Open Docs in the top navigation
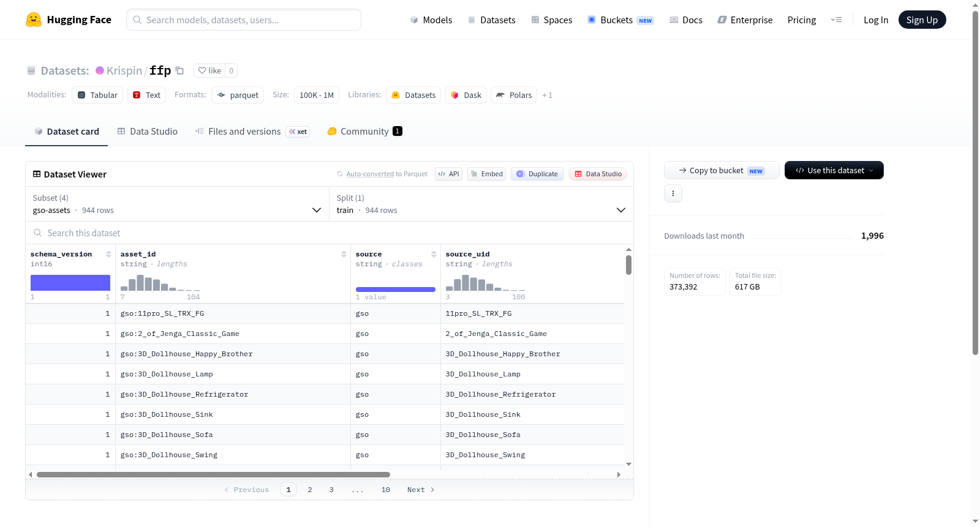 point(686,20)
